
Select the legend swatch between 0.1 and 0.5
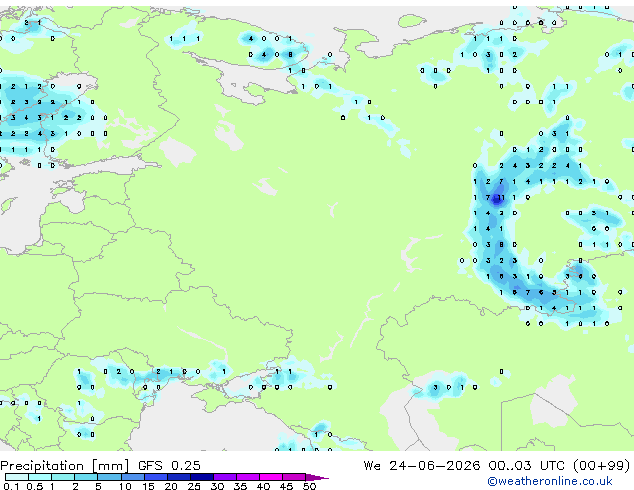click(x=17, y=477)
